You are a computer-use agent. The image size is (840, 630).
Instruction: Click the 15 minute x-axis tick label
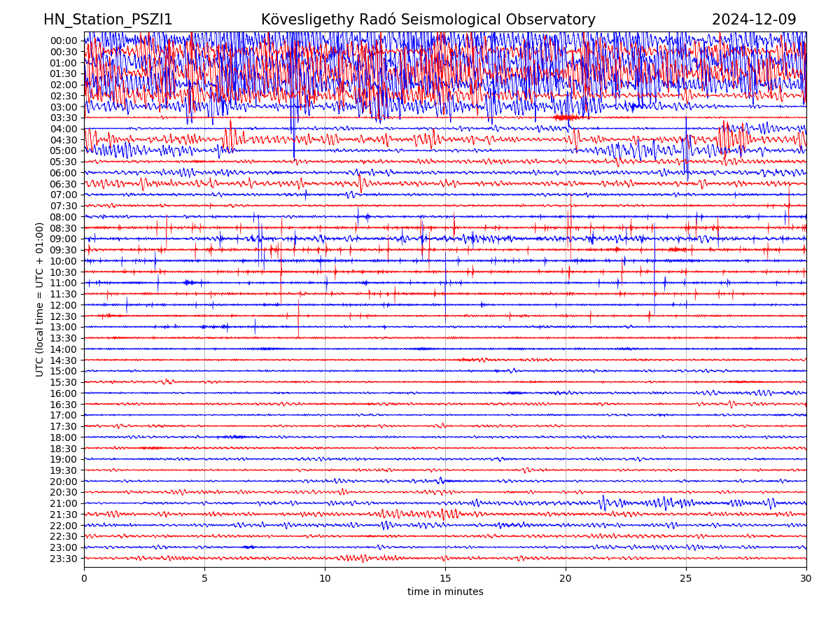(445, 579)
